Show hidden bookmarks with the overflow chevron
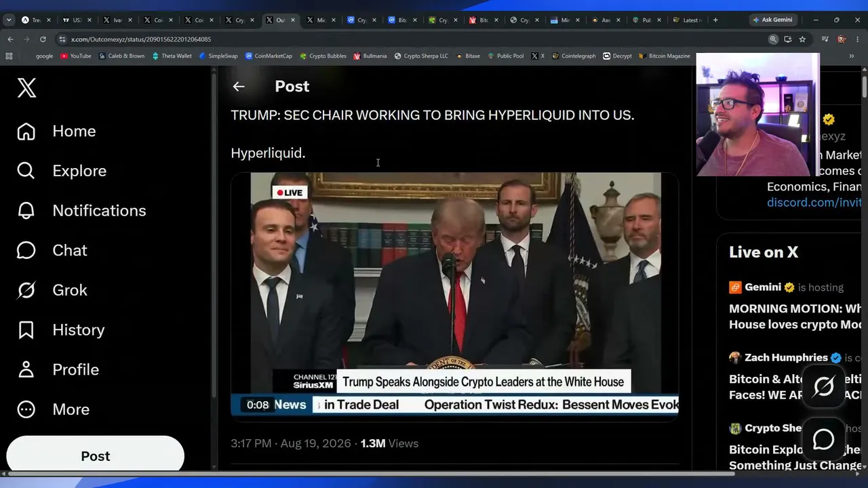 (851, 56)
